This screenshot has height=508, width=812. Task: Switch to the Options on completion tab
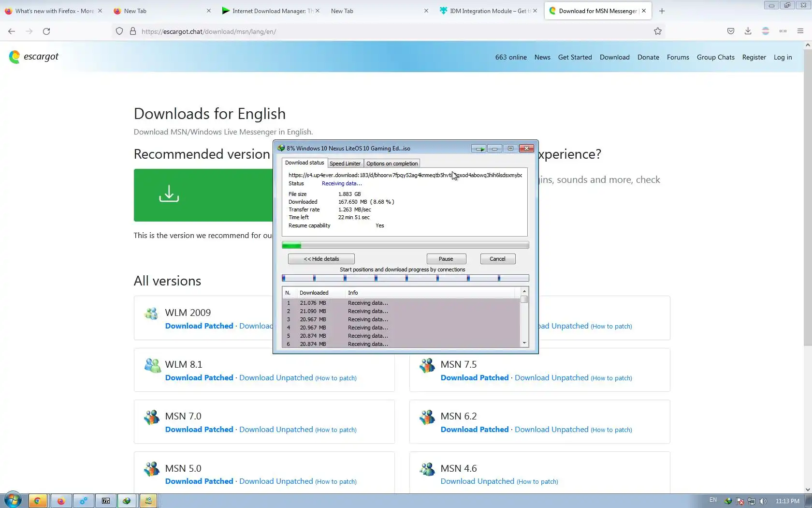(392, 164)
